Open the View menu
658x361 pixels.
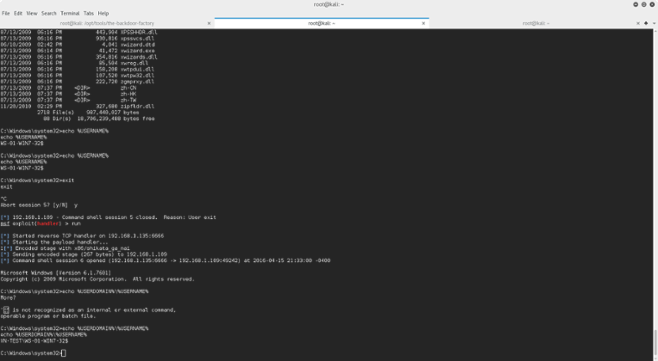click(x=32, y=13)
